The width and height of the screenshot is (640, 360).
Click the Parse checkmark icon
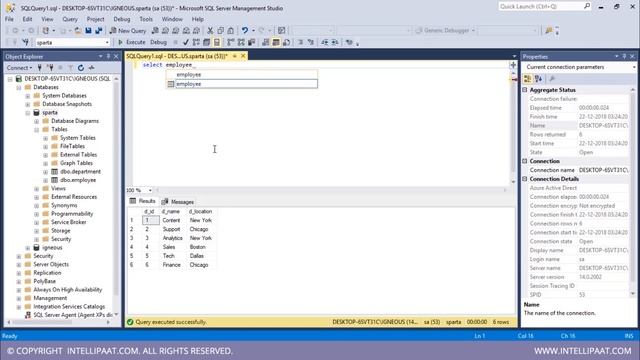click(186, 42)
